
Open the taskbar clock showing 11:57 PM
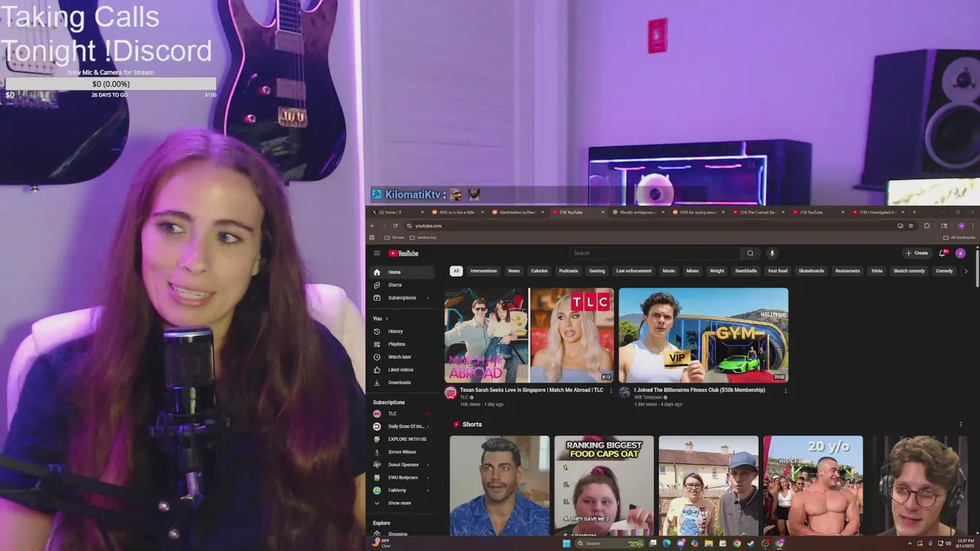tap(965, 543)
